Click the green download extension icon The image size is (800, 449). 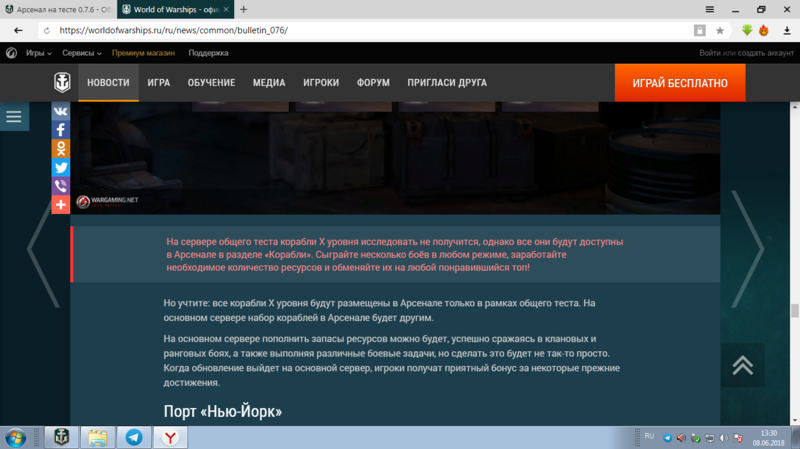point(747,30)
